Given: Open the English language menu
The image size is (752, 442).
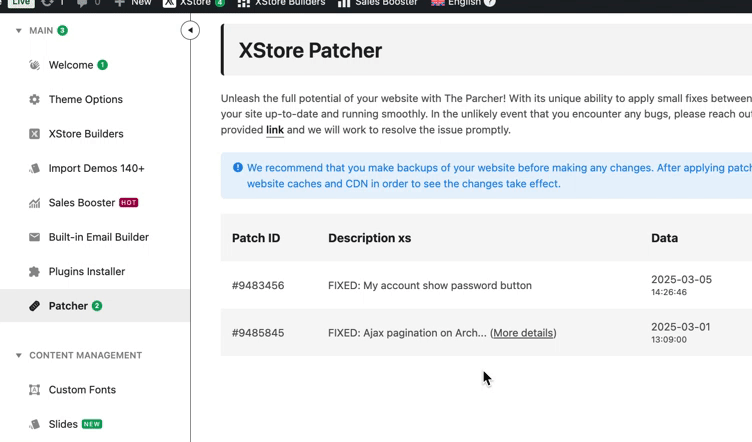Looking at the screenshot, I should click(x=456, y=3).
